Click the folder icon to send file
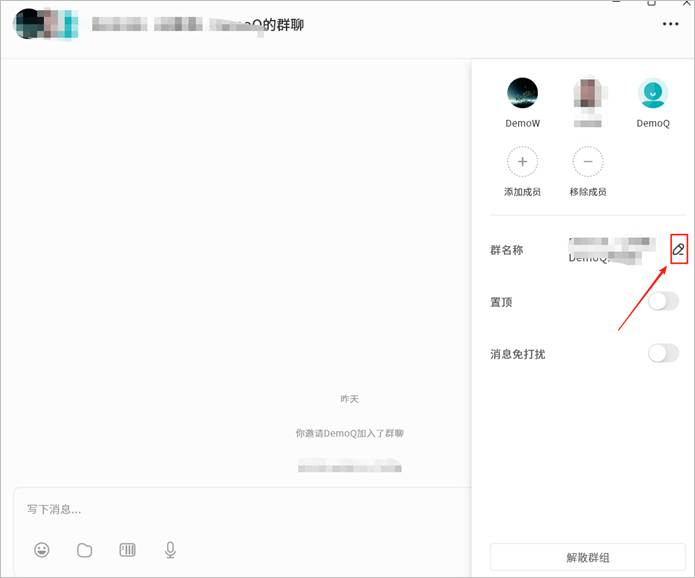695x578 pixels. coord(85,550)
